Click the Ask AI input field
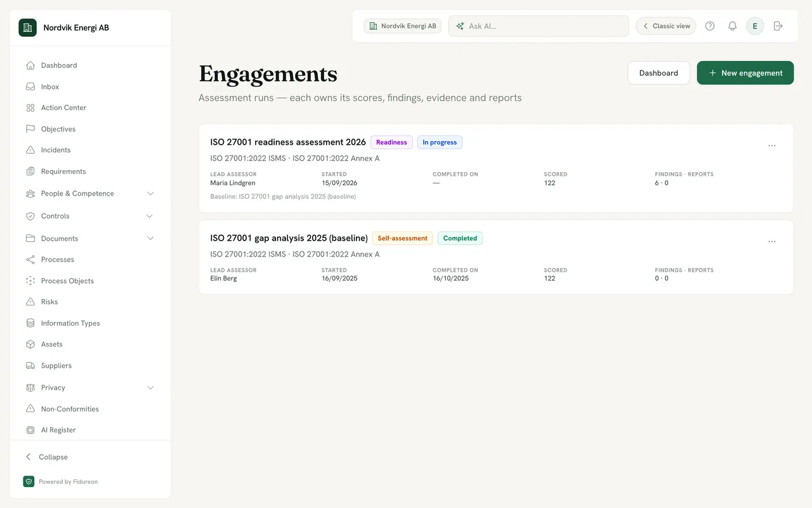This screenshot has width=812, height=508. tap(539, 26)
